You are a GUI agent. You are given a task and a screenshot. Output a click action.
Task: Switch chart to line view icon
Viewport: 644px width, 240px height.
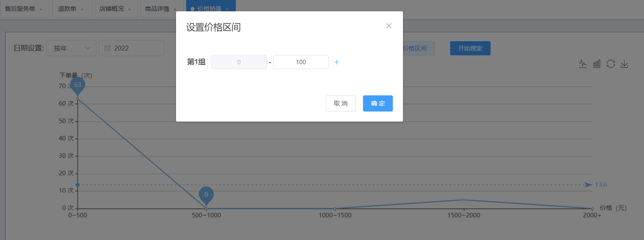(x=583, y=64)
